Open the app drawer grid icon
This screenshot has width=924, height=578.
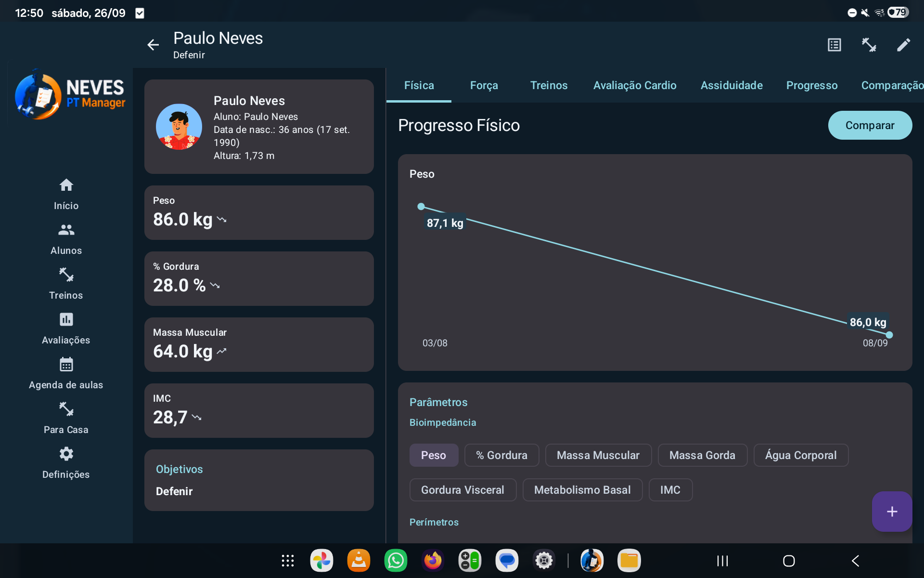click(288, 561)
